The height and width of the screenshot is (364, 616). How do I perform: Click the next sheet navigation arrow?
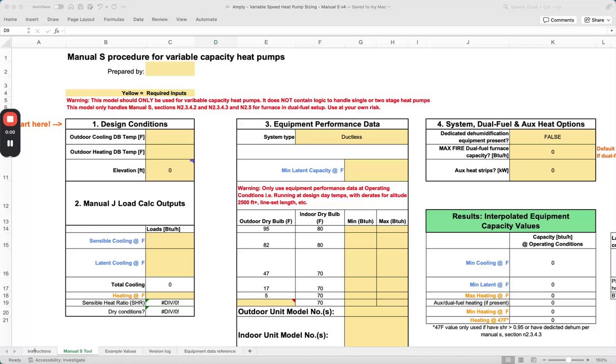pyautogui.click(x=15, y=351)
